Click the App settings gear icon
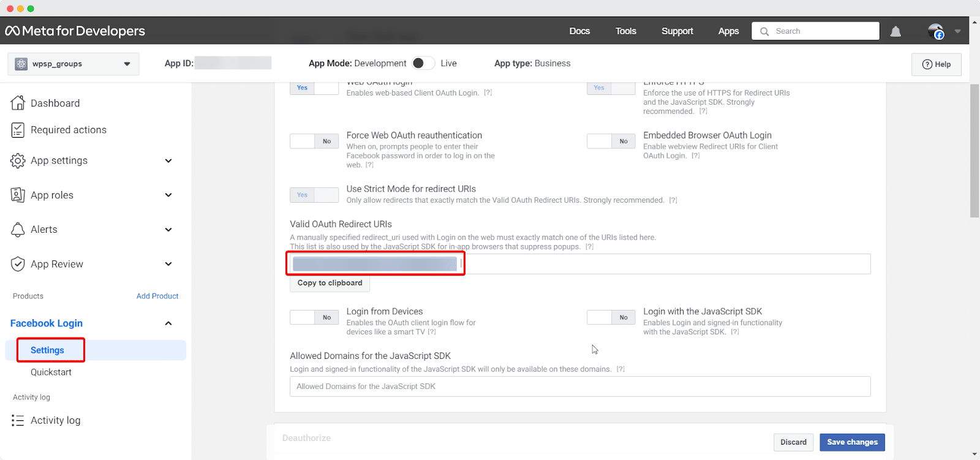The height and width of the screenshot is (460, 980). point(18,160)
